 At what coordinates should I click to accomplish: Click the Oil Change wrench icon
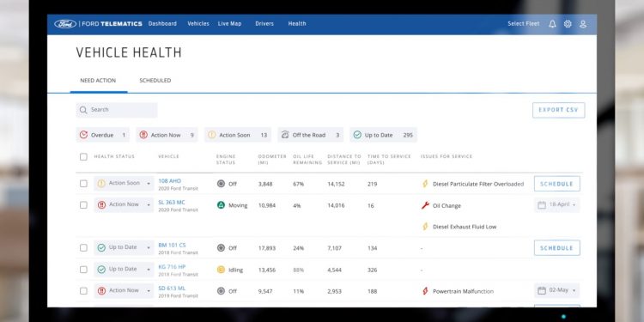pyautogui.click(x=425, y=205)
